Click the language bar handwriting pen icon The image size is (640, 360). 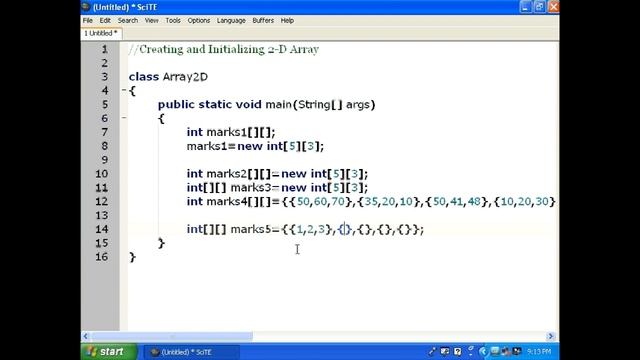click(x=432, y=351)
